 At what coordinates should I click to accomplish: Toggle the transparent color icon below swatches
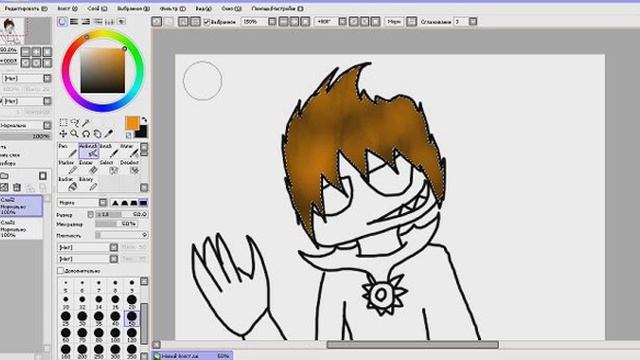[129, 135]
